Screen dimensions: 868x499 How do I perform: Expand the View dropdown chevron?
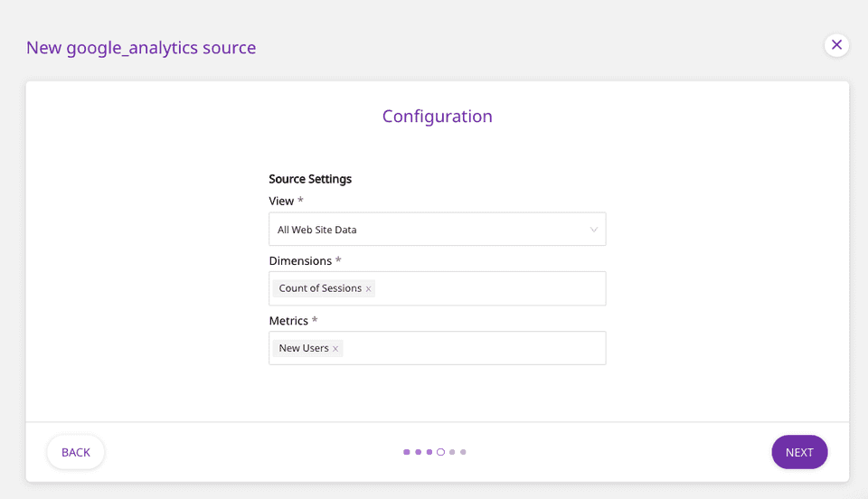coord(594,230)
